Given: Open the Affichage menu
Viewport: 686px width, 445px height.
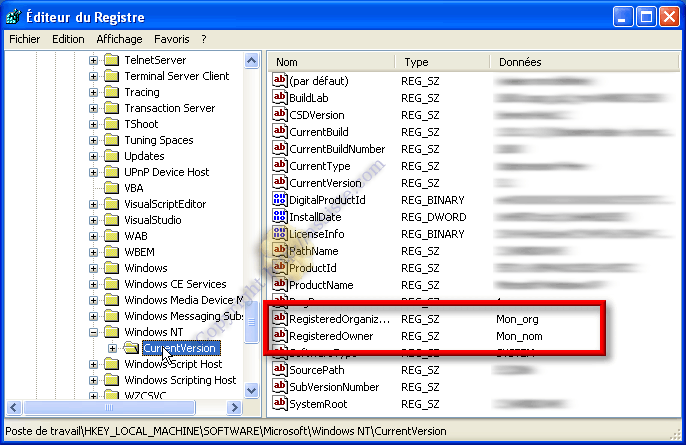Looking at the screenshot, I should pos(119,39).
